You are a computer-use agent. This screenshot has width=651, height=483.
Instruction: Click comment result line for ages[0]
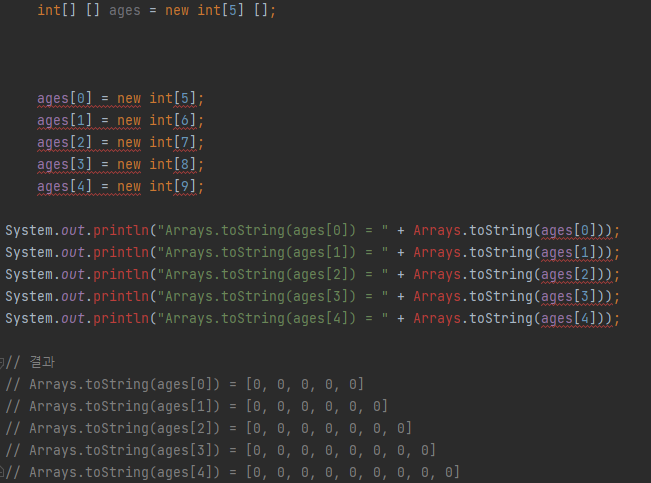pyautogui.click(x=185, y=385)
